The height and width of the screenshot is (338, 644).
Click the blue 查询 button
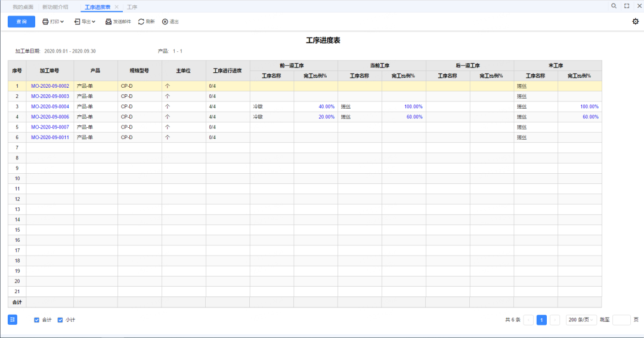click(x=21, y=21)
